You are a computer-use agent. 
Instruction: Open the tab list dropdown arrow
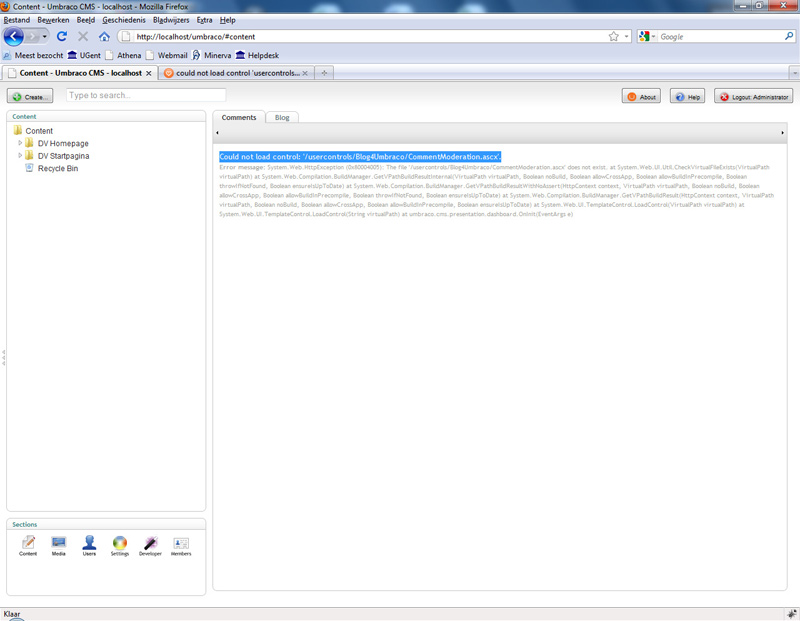pyautogui.click(x=793, y=73)
